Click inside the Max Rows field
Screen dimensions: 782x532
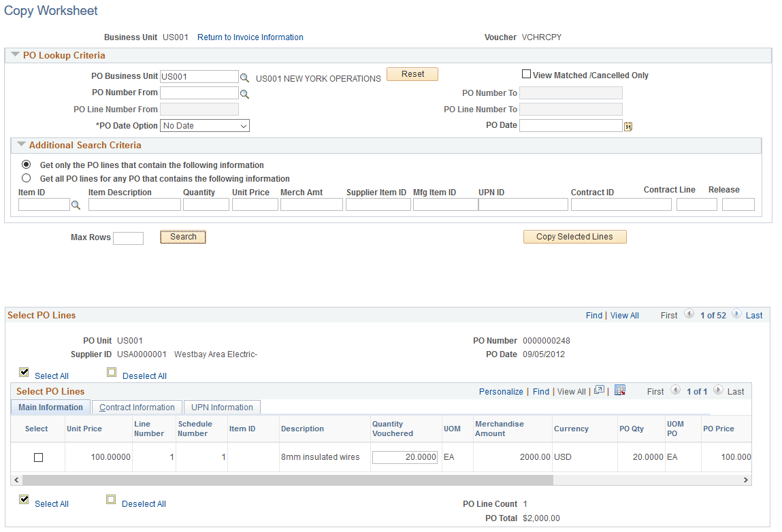(129, 237)
